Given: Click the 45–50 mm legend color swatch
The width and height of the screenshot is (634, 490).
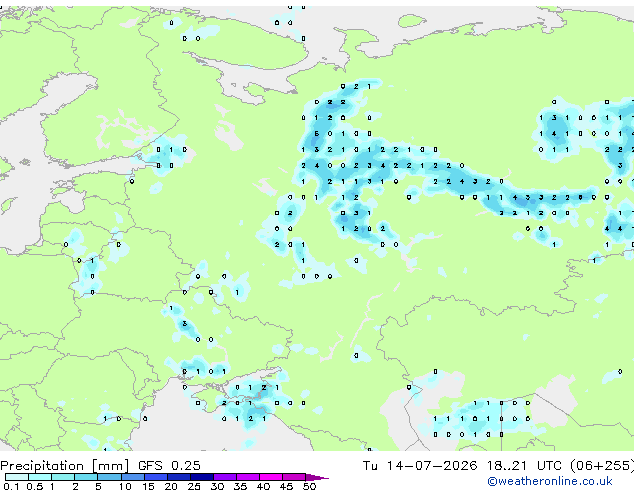Looking at the screenshot, I should pyautogui.click(x=294, y=477).
